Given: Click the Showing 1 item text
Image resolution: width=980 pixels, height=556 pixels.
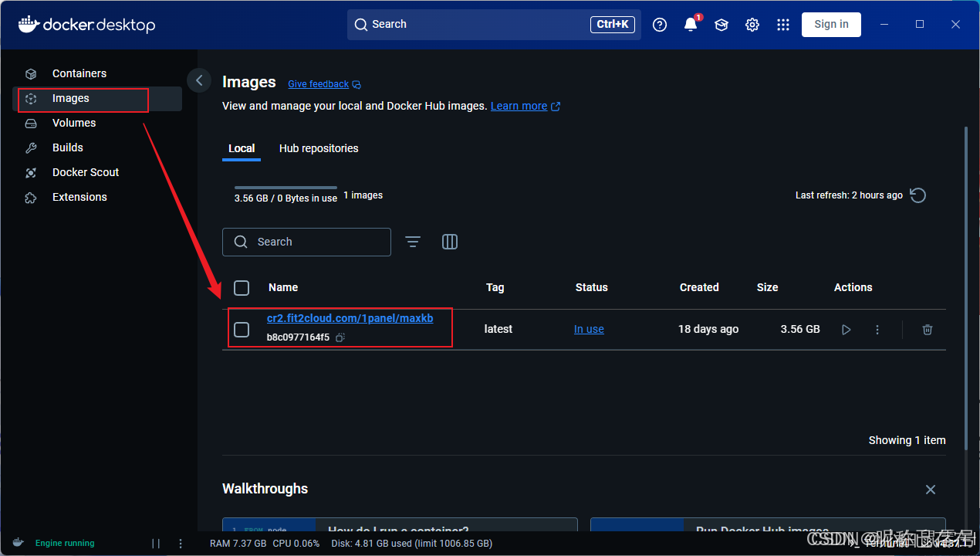Looking at the screenshot, I should pos(907,440).
